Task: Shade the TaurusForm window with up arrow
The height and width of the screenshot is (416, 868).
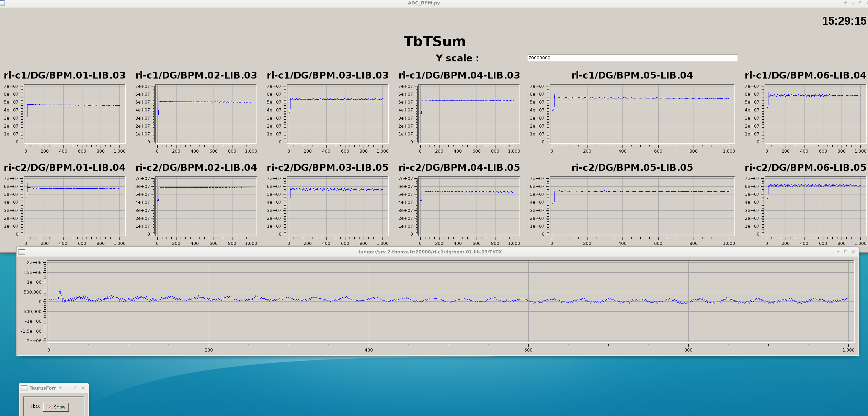Action: point(60,388)
